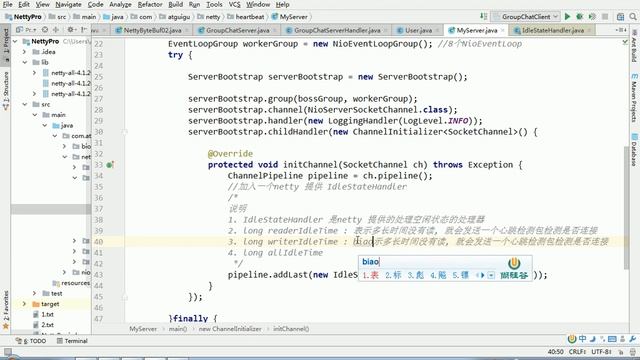The width and height of the screenshot is (640, 360).
Task: Show next page of IME candidates
Action: point(482,276)
